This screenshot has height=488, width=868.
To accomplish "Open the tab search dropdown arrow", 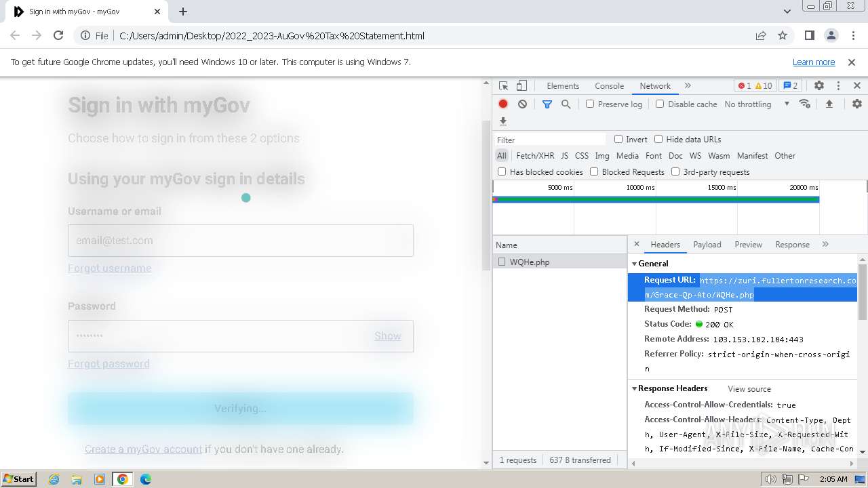I will tap(787, 12).
